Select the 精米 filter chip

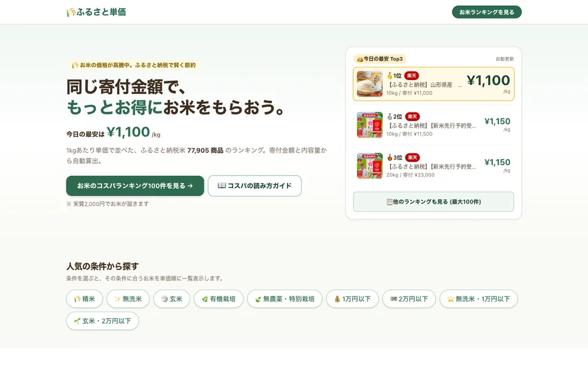(x=84, y=299)
